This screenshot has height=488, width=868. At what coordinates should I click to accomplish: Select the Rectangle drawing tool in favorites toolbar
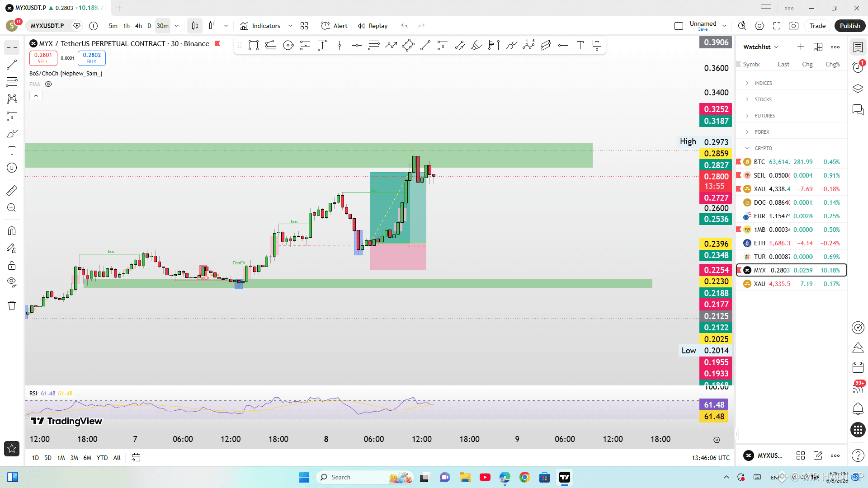click(x=254, y=45)
